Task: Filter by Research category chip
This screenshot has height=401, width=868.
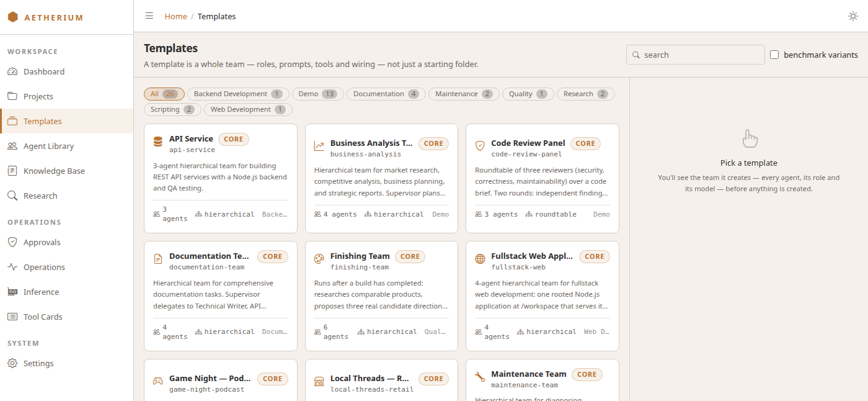Action: (586, 94)
